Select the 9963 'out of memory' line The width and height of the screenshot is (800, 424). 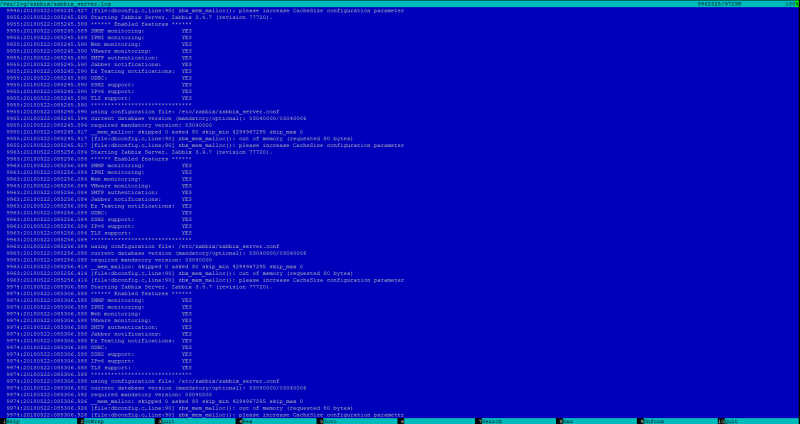click(180, 273)
